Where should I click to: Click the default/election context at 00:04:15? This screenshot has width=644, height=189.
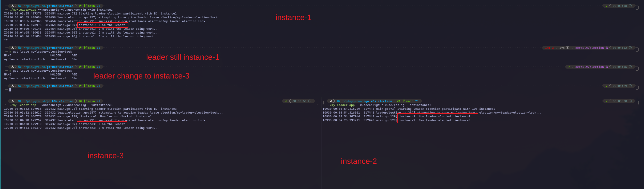click(x=589, y=67)
